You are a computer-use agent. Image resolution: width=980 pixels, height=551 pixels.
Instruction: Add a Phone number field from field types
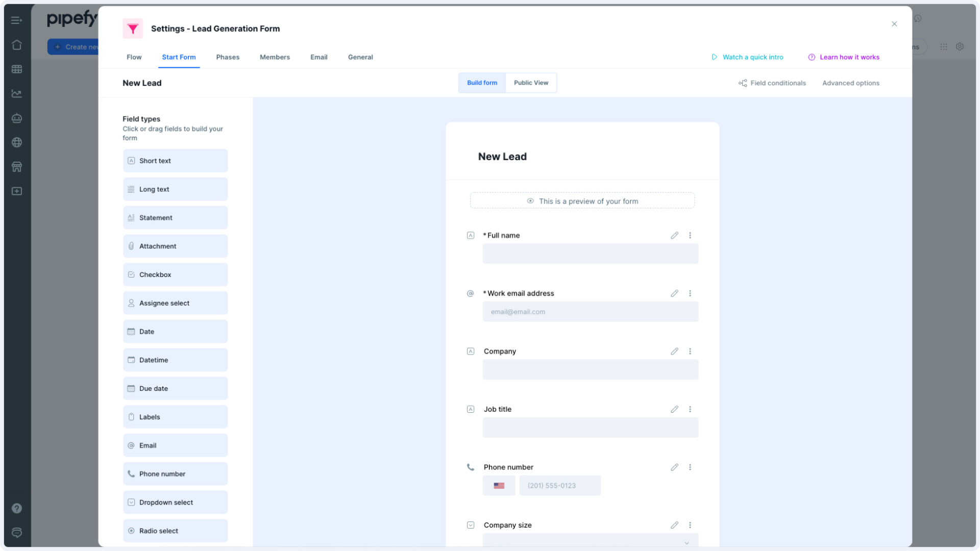[175, 473]
